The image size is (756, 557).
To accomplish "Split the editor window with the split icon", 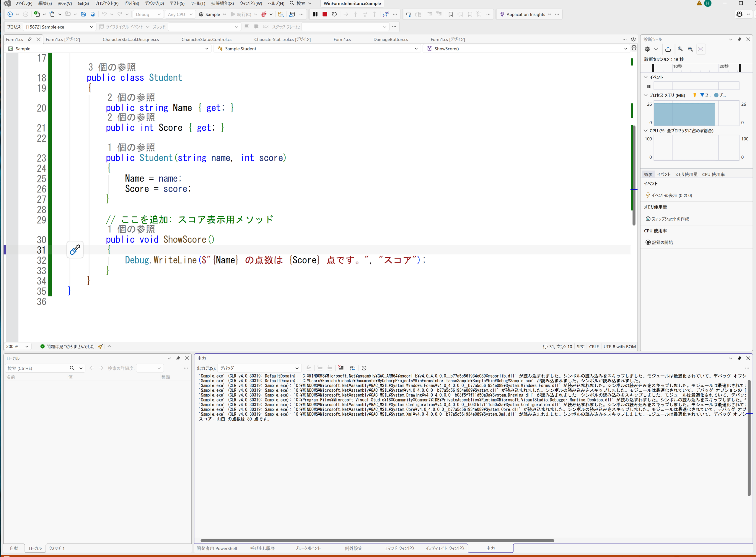I will click(634, 48).
